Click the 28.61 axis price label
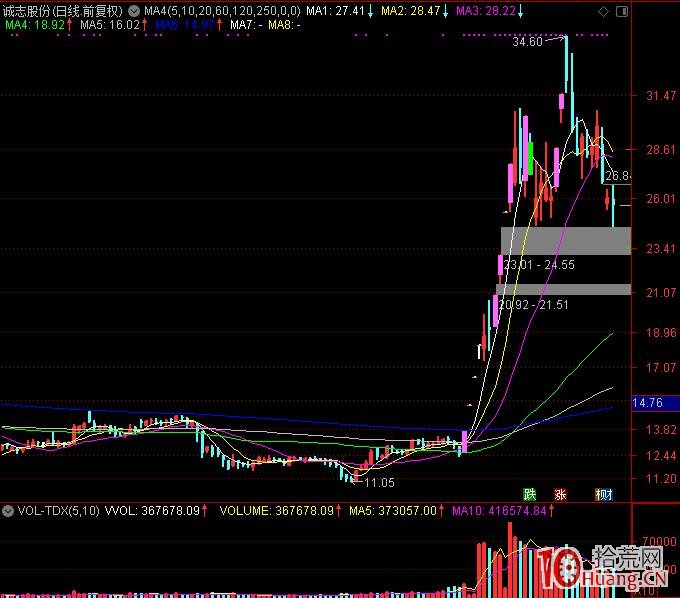The image size is (680, 598). click(660, 150)
